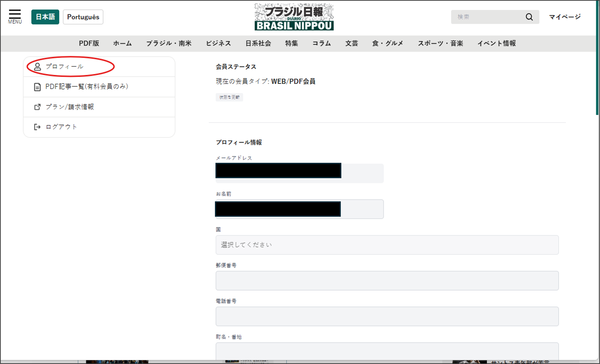The height and width of the screenshot is (364, 600).
Task: Open プラン/請求情報 in sidebar
Action: pos(99,107)
